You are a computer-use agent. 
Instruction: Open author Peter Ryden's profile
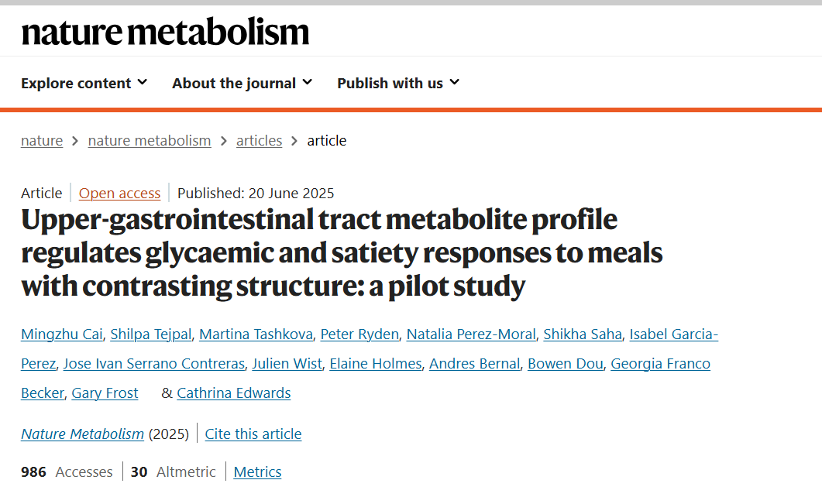[x=359, y=334]
